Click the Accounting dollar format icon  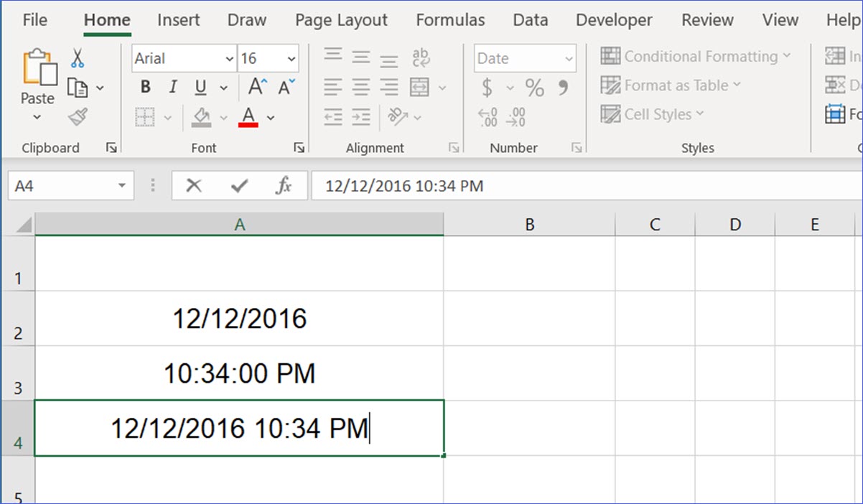[x=488, y=88]
